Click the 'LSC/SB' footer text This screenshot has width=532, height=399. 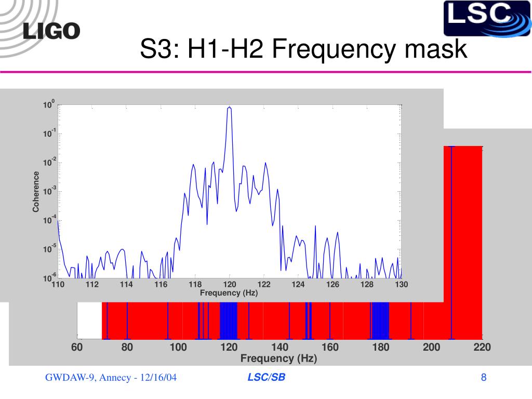tap(267, 377)
